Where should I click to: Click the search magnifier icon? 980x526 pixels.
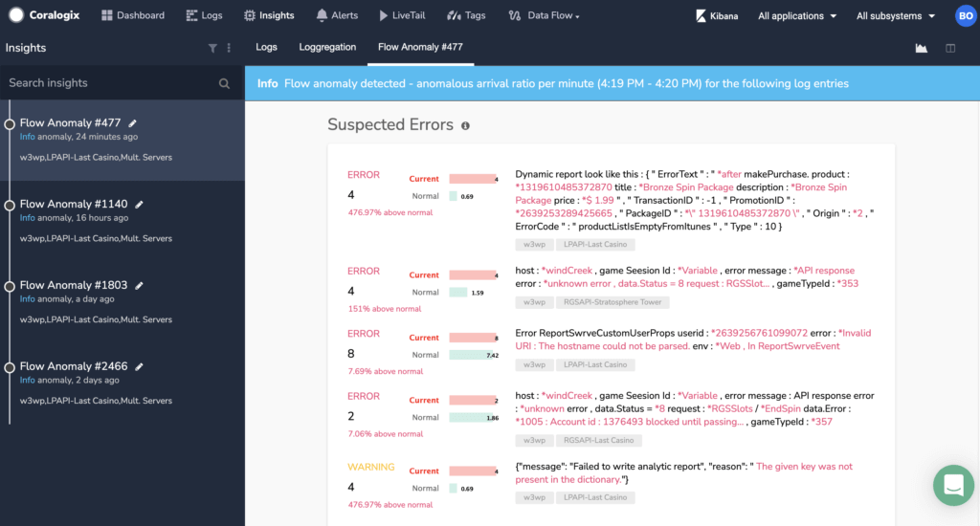click(224, 84)
